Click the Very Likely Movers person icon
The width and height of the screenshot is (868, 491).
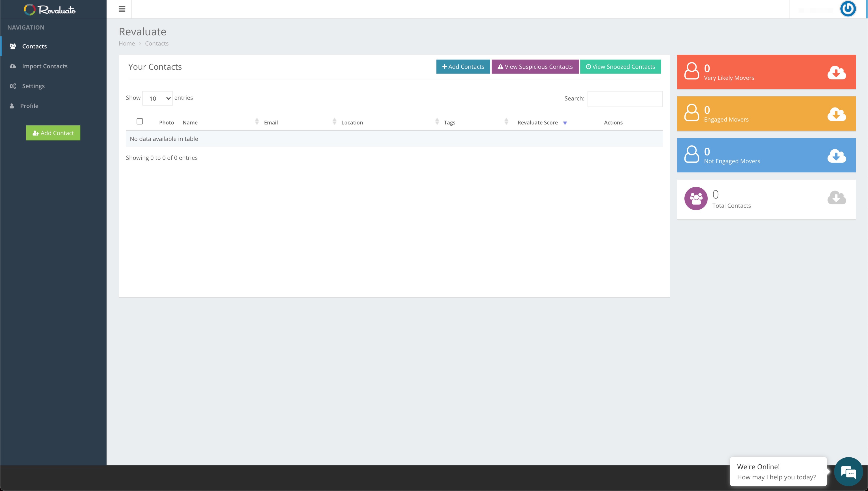click(x=692, y=71)
